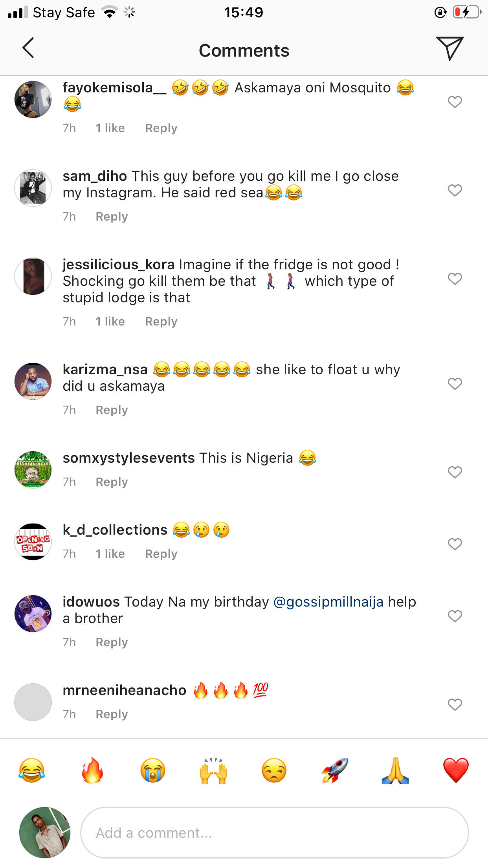Open k_d_collections profile picture
488x868 pixels.
(33, 542)
